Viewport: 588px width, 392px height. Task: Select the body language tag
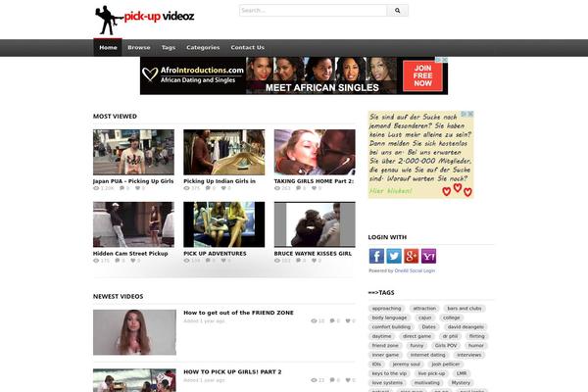[x=389, y=318]
